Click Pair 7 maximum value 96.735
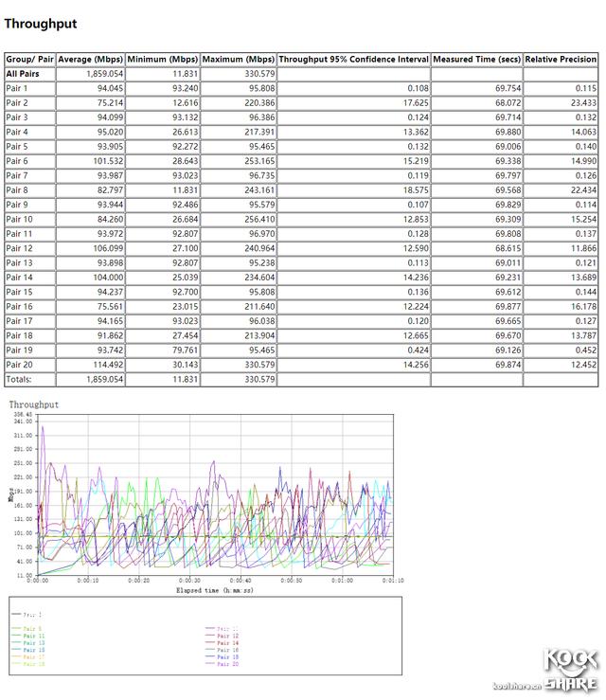 coord(262,175)
